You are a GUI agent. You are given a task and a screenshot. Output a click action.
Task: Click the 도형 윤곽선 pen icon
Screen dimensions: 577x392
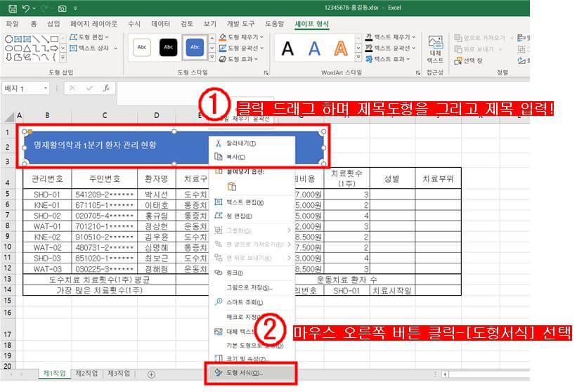[222, 48]
